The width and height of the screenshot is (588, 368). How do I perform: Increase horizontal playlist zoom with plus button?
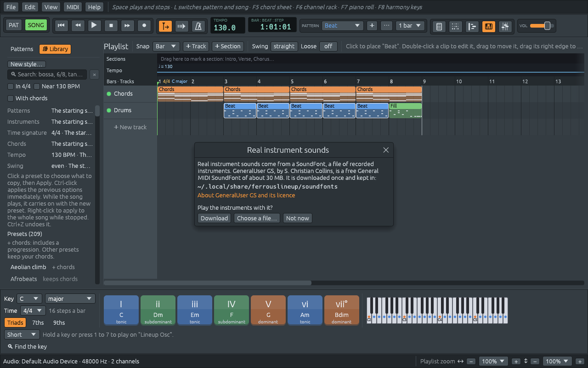(516, 362)
